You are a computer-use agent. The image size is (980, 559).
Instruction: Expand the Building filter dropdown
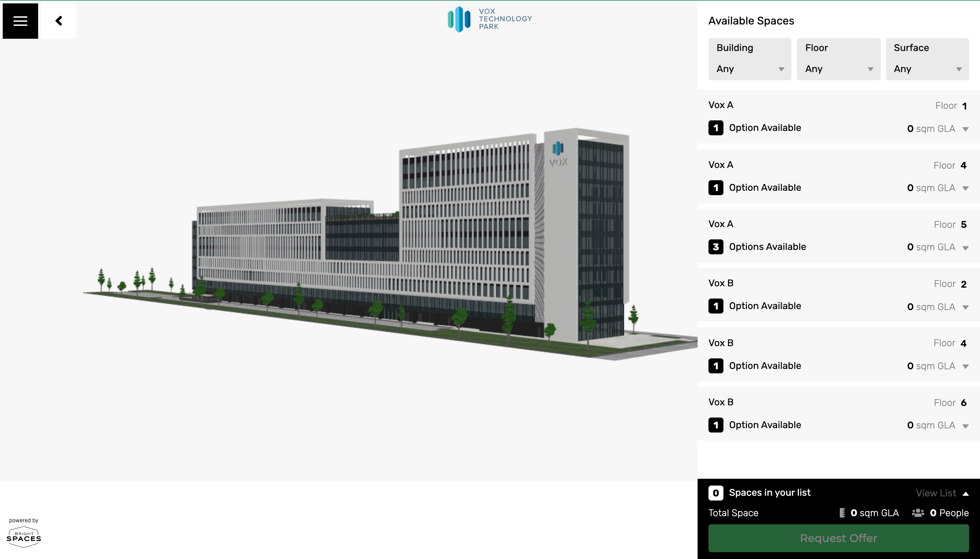pyautogui.click(x=749, y=69)
